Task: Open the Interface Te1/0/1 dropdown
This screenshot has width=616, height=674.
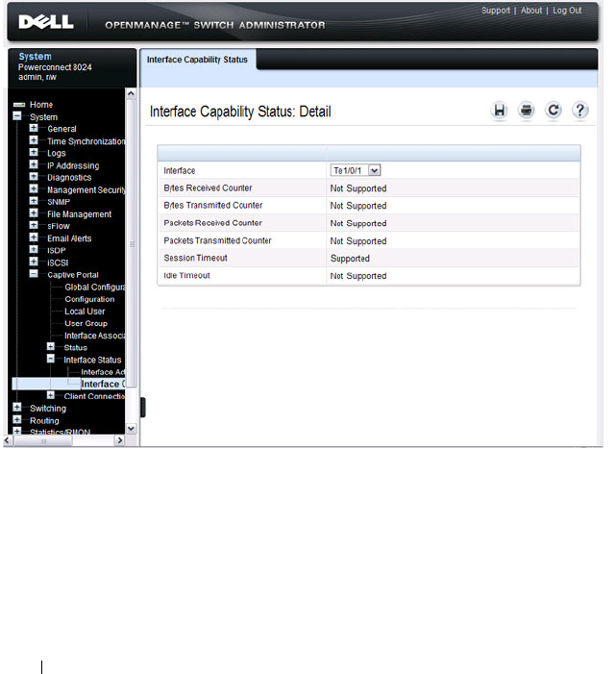Action: point(356,170)
